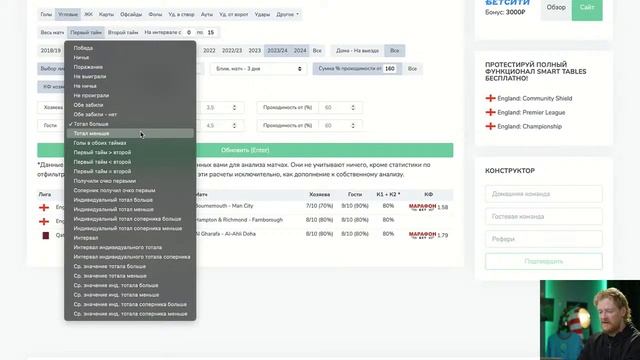Toggle the 2018/19 season filter

click(51, 51)
